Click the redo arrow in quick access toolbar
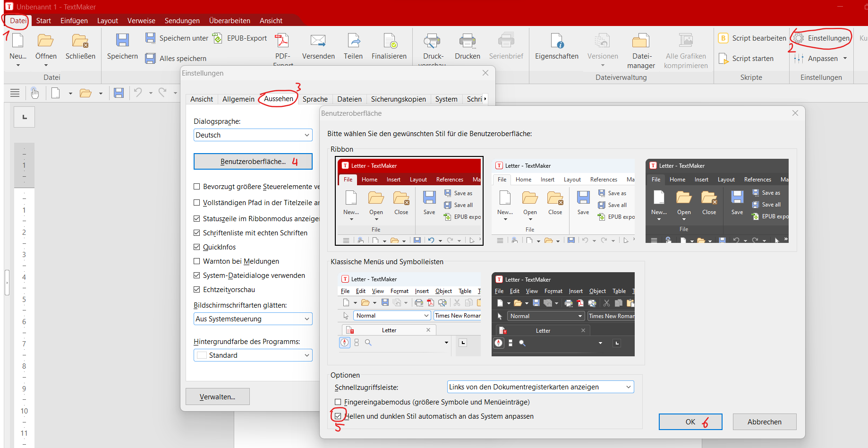The width and height of the screenshot is (868, 448). 162,93
